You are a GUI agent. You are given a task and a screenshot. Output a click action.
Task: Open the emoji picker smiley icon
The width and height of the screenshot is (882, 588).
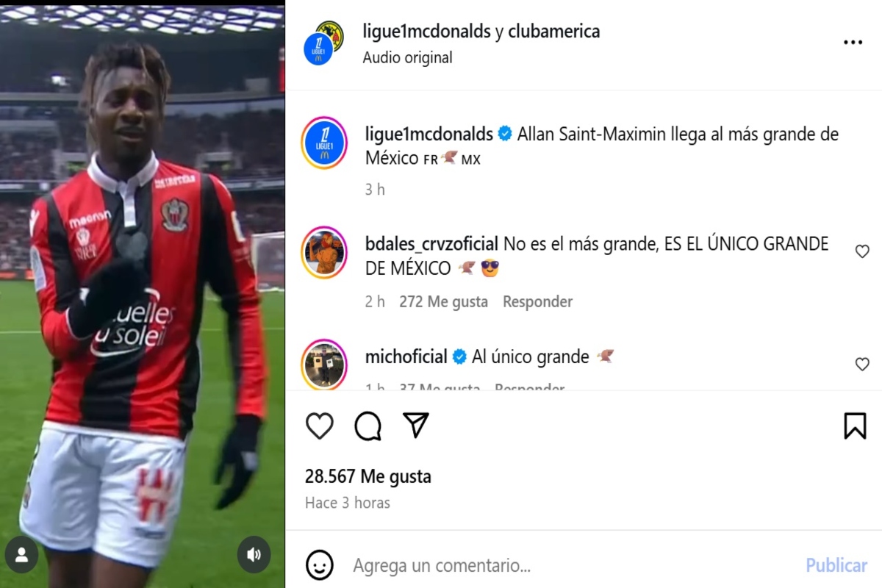coord(320,565)
